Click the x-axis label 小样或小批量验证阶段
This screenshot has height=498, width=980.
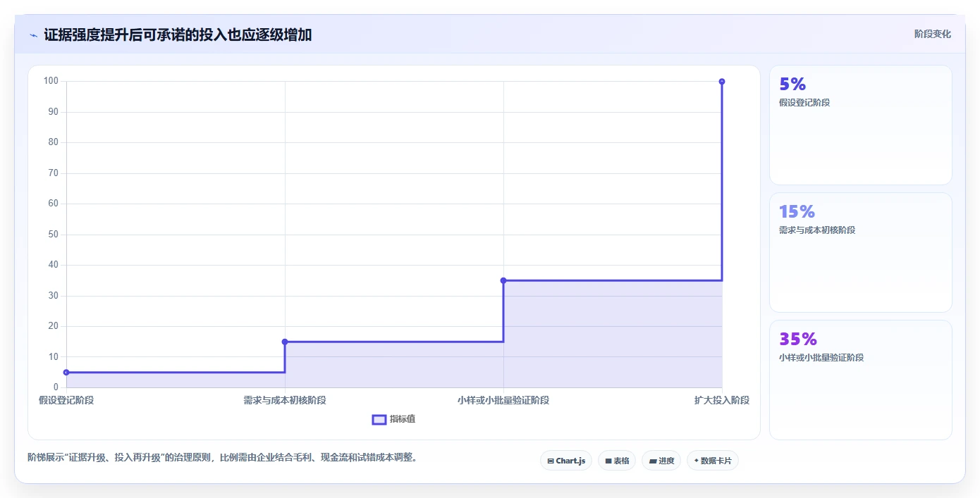click(503, 400)
